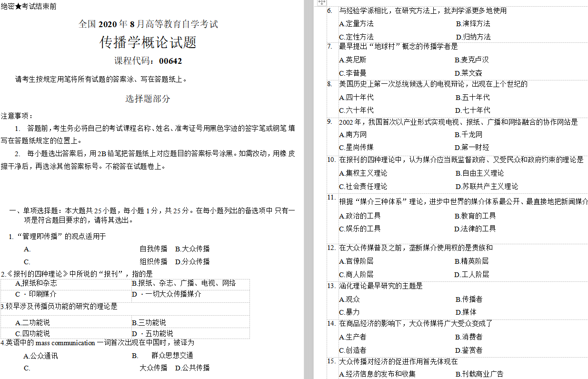Click the option "B.刊载商业广告"
The width and height of the screenshot is (588, 379).
pyautogui.click(x=479, y=374)
